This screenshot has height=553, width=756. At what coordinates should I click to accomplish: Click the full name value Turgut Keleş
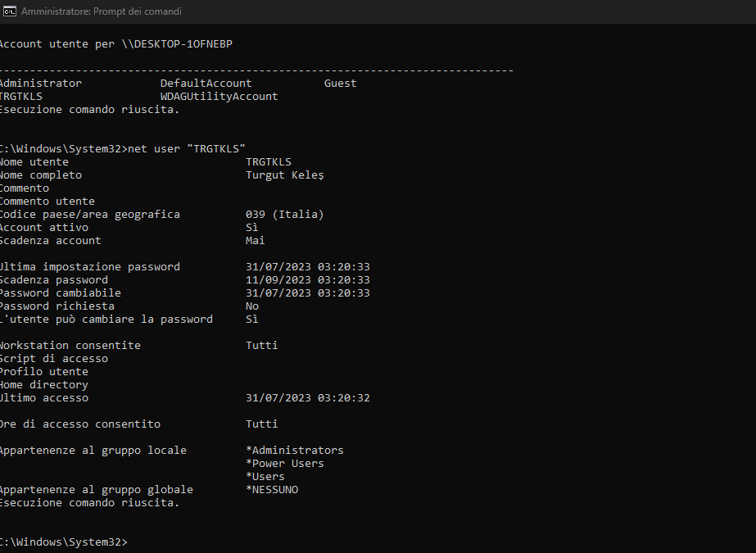[285, 175]
